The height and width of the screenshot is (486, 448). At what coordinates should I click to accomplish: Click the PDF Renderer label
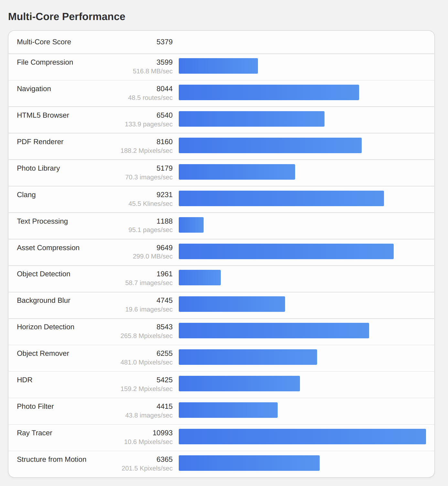[x=40, y=142]
